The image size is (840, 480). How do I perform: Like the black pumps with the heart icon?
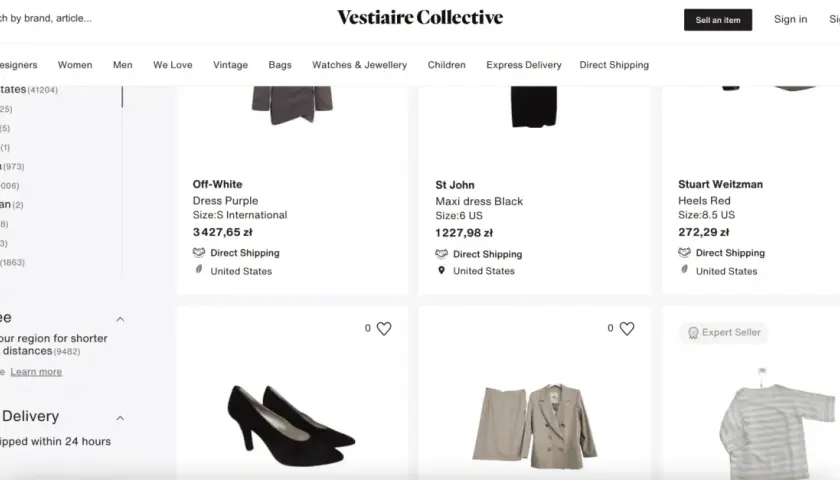pos(384,328)
